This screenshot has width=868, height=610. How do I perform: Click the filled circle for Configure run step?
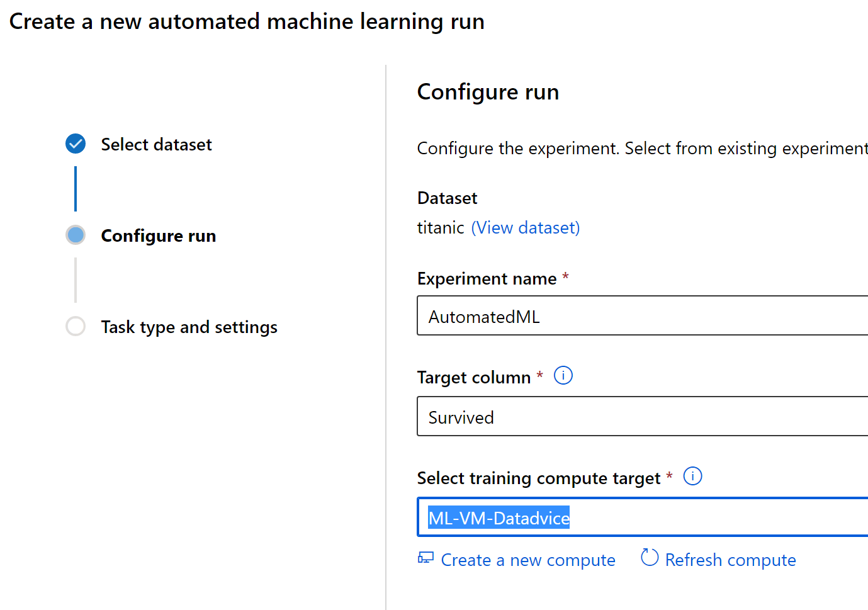point(75,235)
